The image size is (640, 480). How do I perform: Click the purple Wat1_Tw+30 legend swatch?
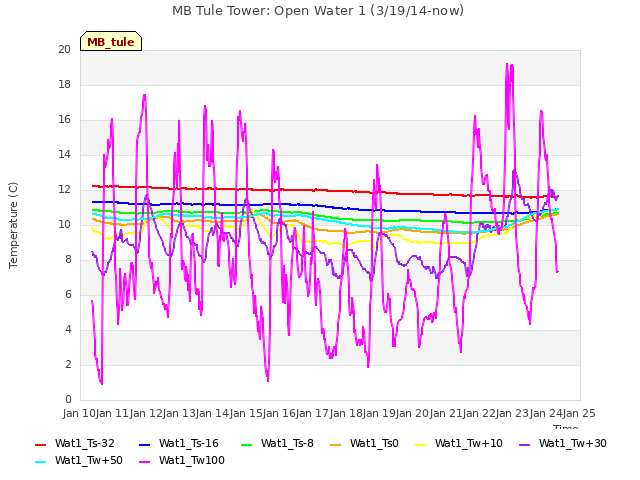coord(524,444)
